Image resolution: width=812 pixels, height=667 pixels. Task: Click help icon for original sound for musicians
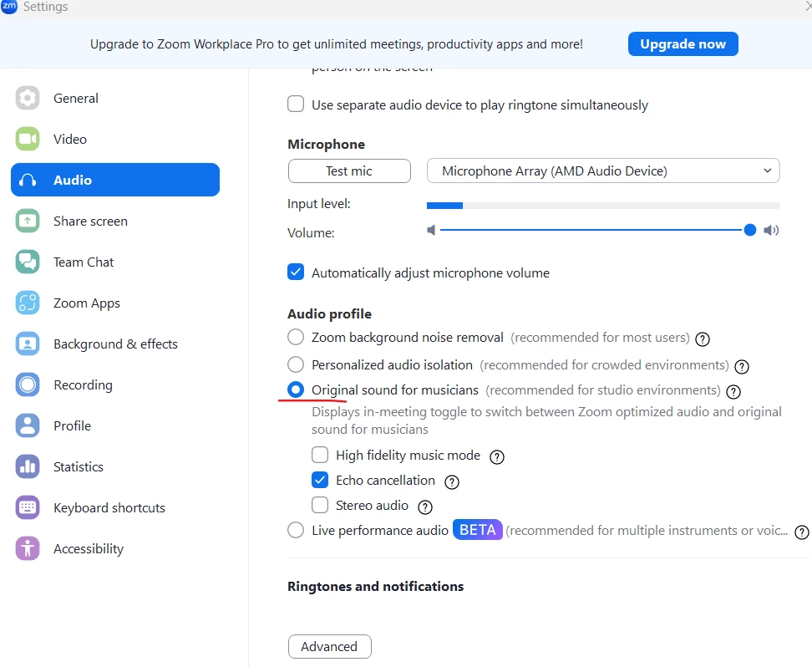(x=733, y=392)
